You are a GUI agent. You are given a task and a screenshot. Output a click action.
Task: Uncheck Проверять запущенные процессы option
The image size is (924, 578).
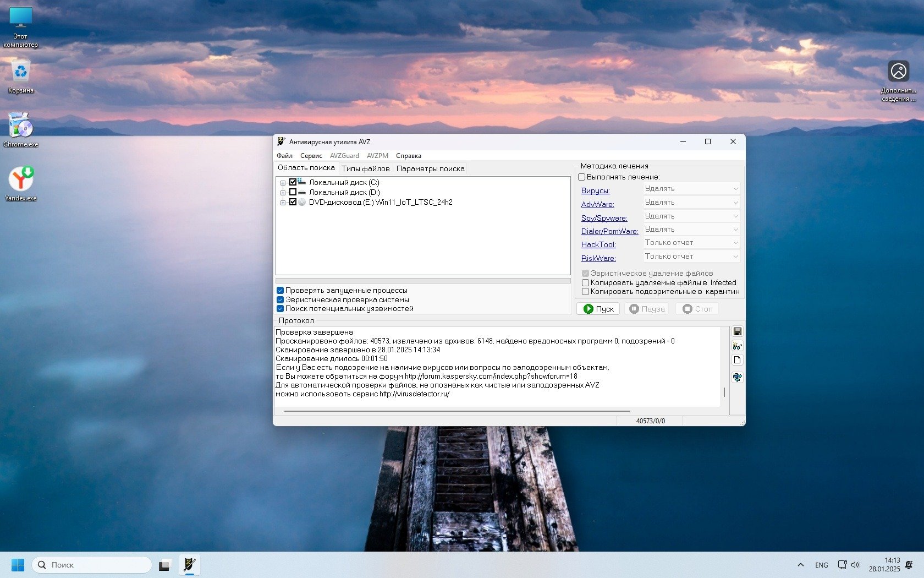[x=280, y=291]
